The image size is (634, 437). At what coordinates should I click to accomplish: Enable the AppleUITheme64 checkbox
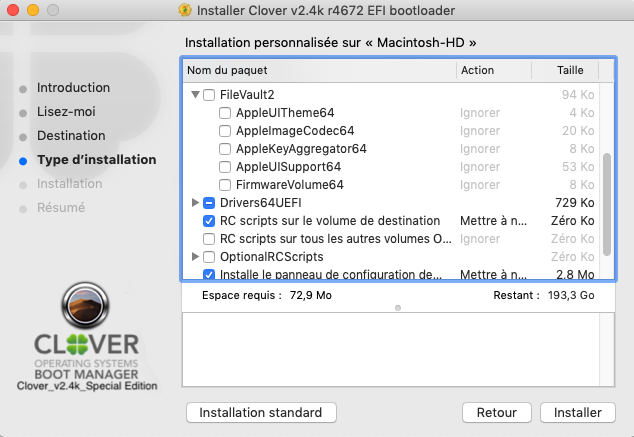coord(225,113)
